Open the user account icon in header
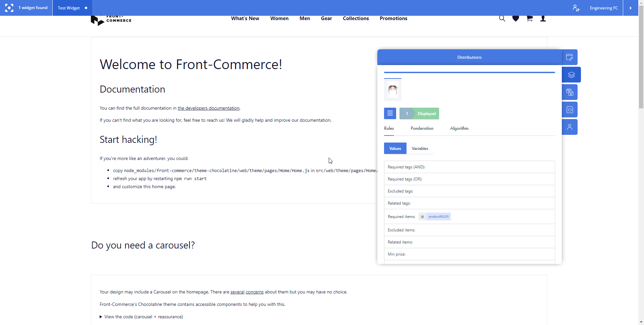644x325 pixels. pyautogui.click(x=543, y=19)
